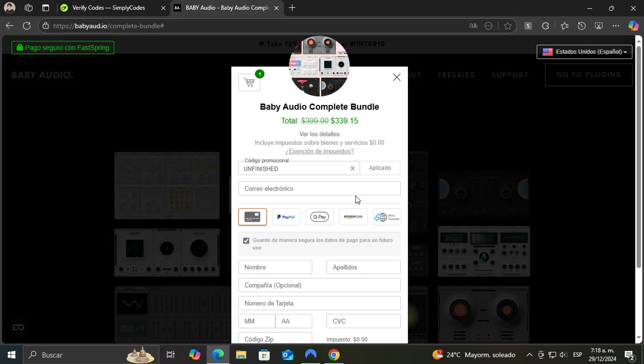Open the browser profile avatar
644x364 pixels.
[x=9, y=8]
